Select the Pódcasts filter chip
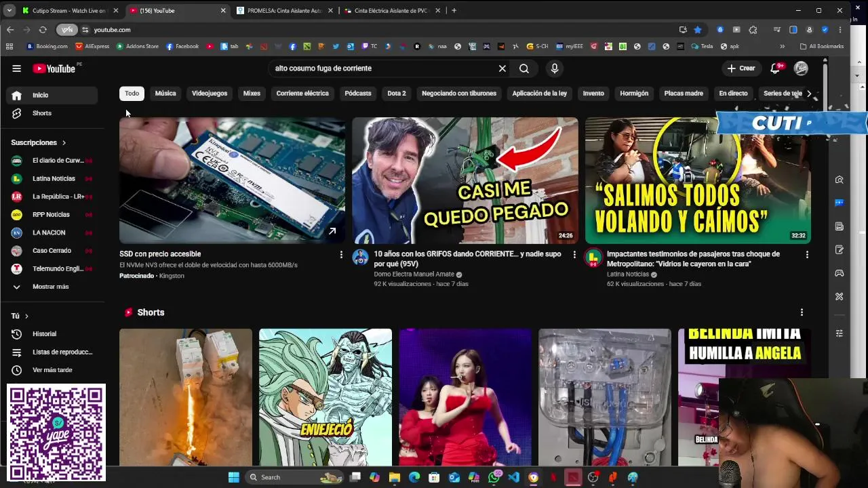This screenshot has height=488, width=868. tap(358, 94)
